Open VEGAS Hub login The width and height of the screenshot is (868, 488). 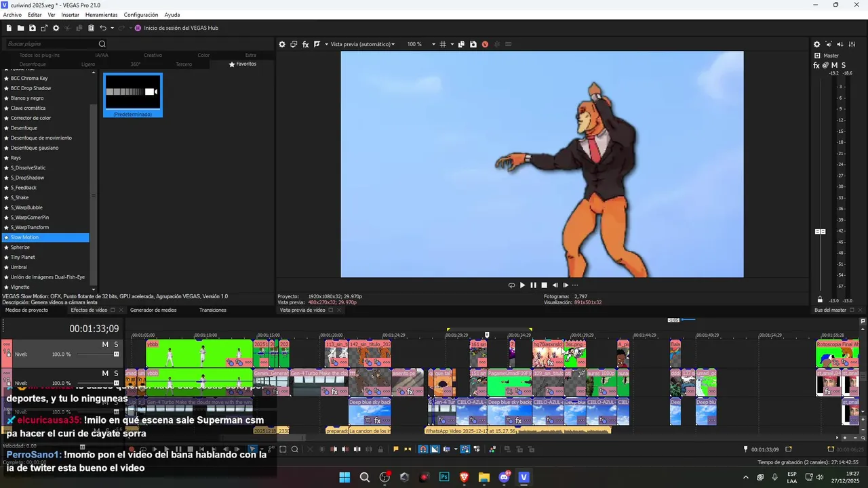(x=176, y=28)
